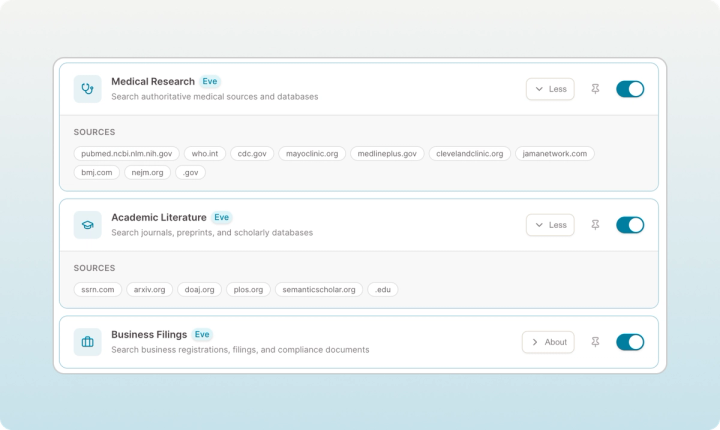The height and width of the screenshot is (430, 720).
Task: Pin the Business Filings connector
Action: coord(595,342)
